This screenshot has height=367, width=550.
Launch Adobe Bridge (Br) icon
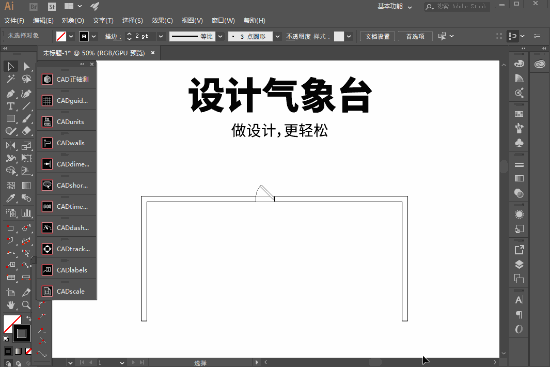click(x=34, y=6)
